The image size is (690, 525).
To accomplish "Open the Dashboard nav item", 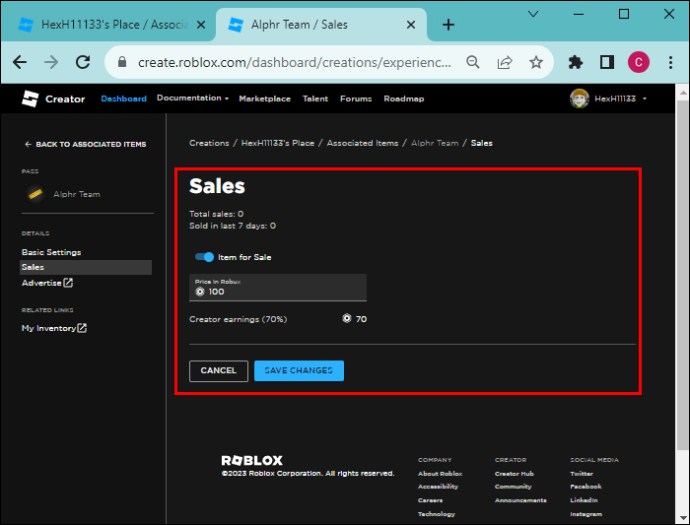I will [124, 99].
